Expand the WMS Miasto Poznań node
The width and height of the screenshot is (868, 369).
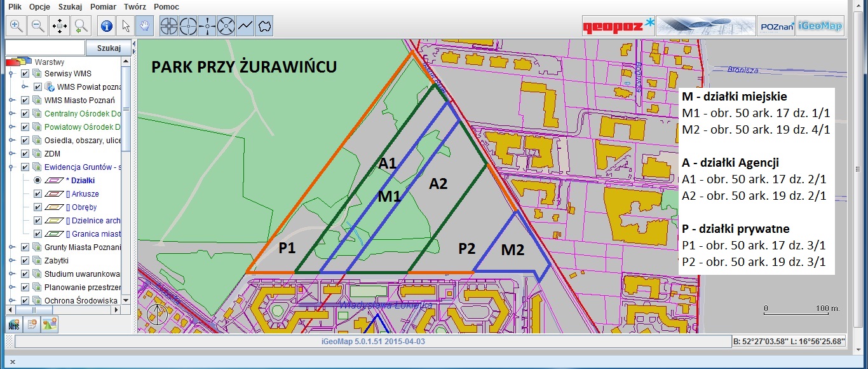coord(11,101)
